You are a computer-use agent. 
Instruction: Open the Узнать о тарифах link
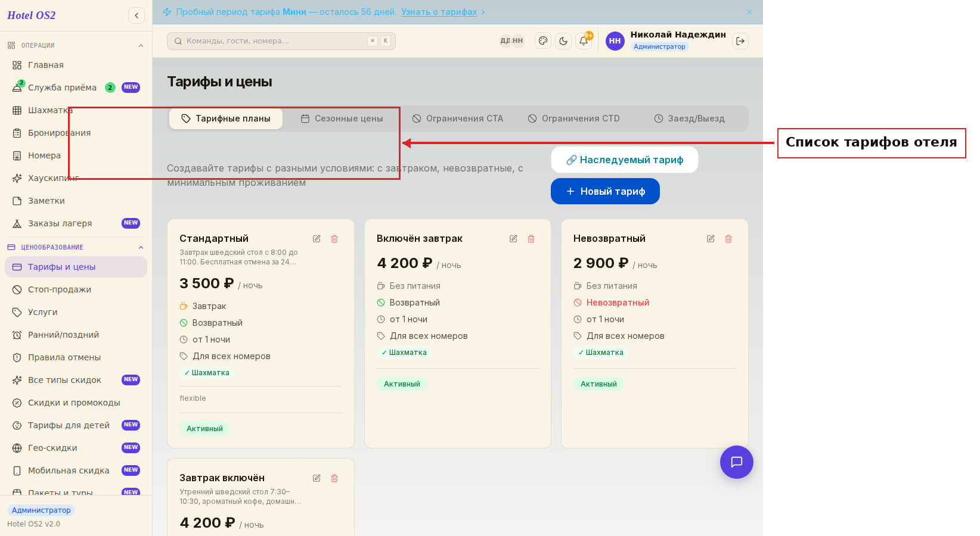(x=439, y=12)
